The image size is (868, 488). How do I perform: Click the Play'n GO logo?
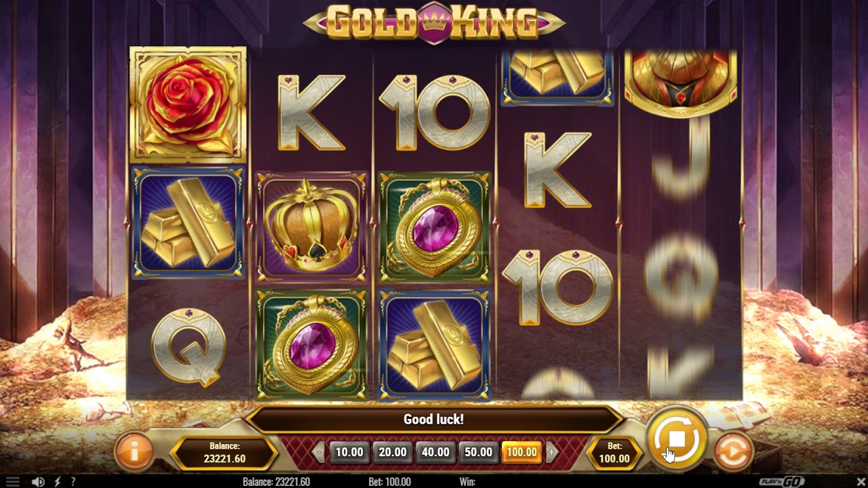coord(781,482)
